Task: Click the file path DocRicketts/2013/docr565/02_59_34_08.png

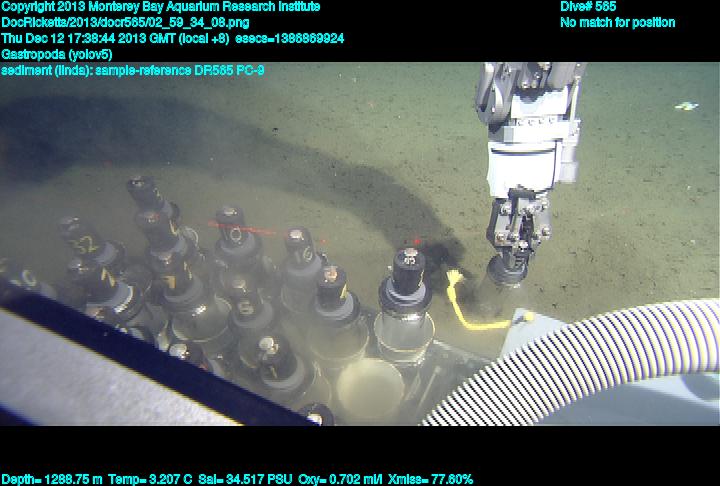Action: (125, 23)
